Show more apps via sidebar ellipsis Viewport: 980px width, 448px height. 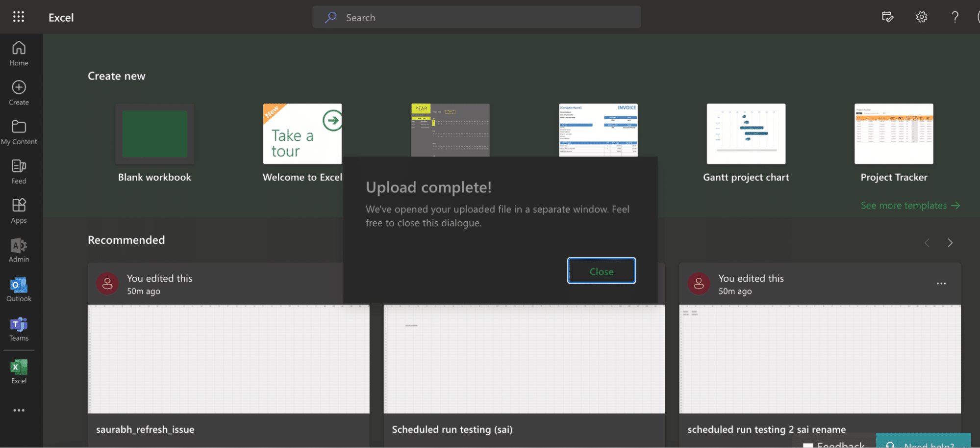pos(19,410)
